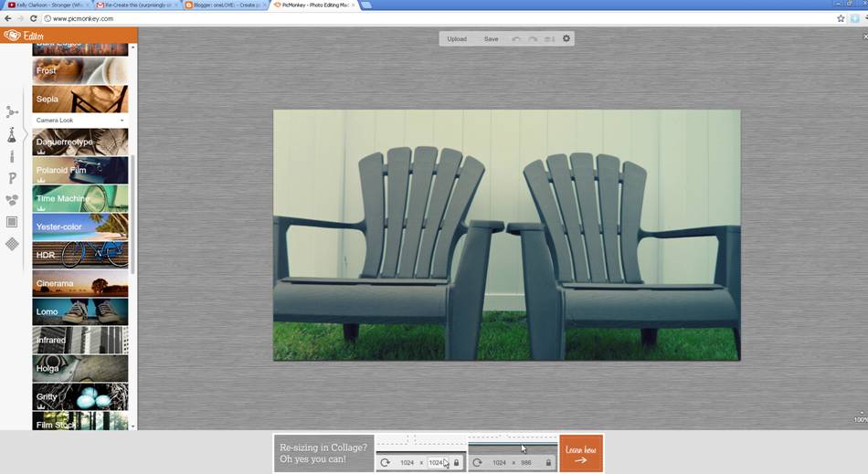Click the merge layers icon in toolbar
Image resolution: width=868 pixels, height=474 pixels.
(x=549, y=39)
